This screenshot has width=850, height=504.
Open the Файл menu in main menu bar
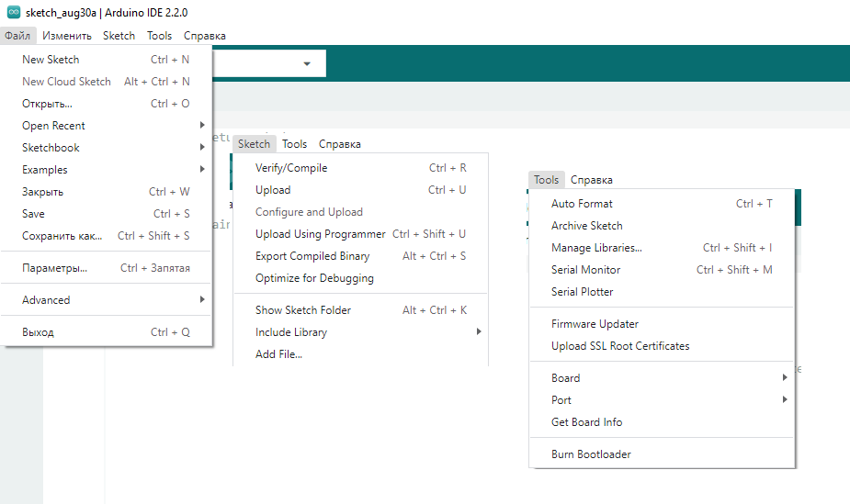17,36
